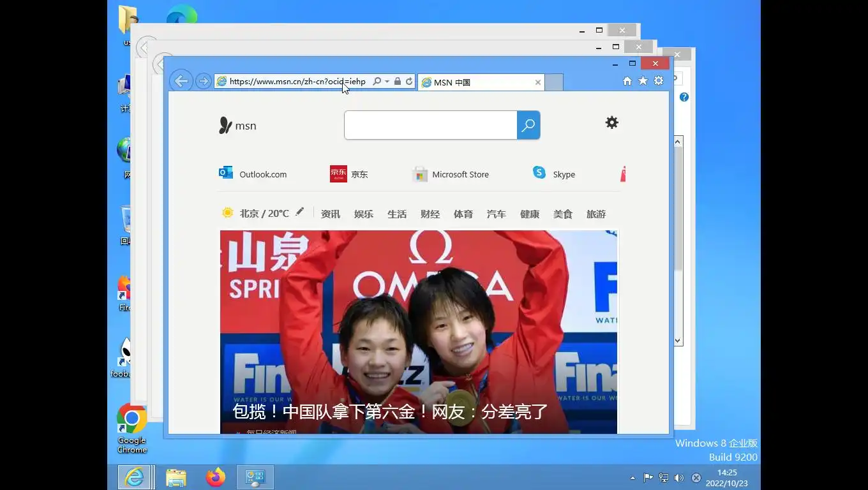Screen dimensions: 868x490
Task: Click the blue help question mark in back window
Action: pos(684,97)
